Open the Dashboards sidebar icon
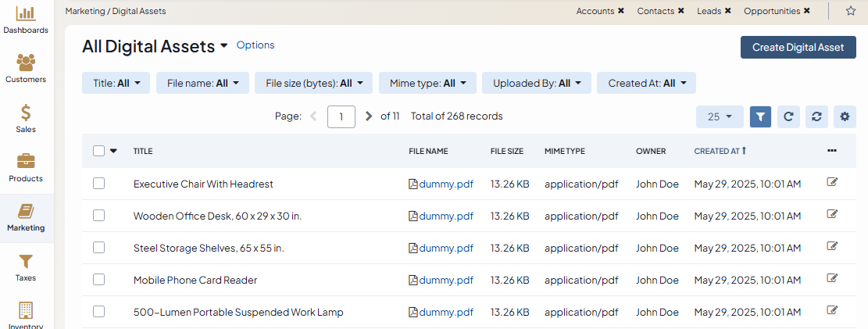868x329 pixels. [x=26, y=13]
